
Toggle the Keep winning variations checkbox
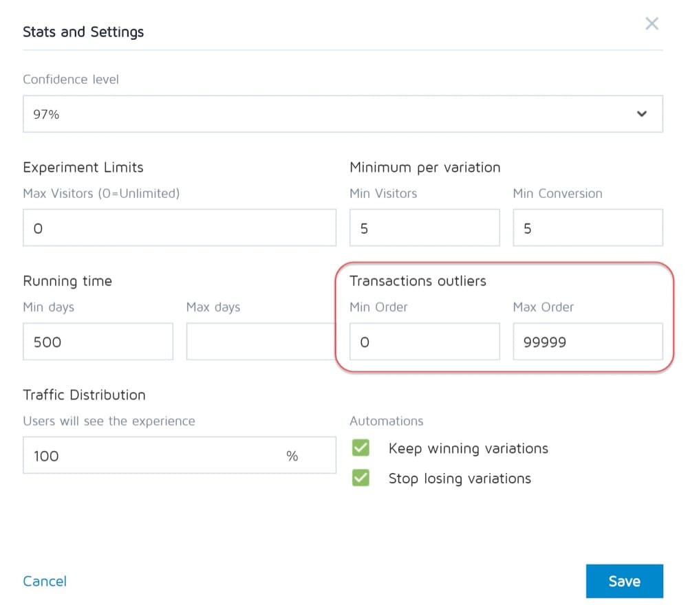pyautogui.click(x=361, y=448)
